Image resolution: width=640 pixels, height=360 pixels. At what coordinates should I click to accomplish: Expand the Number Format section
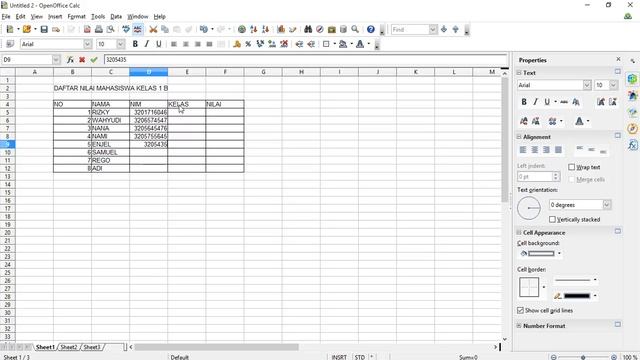519,326
